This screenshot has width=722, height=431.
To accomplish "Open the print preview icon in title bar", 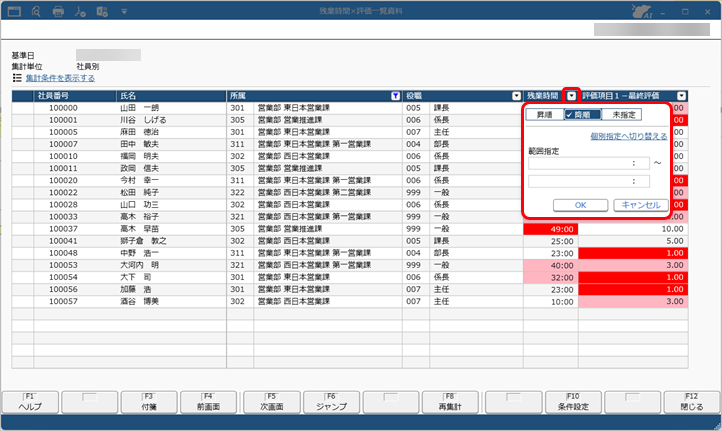I will pyautogui.click(x=36, y=12).
